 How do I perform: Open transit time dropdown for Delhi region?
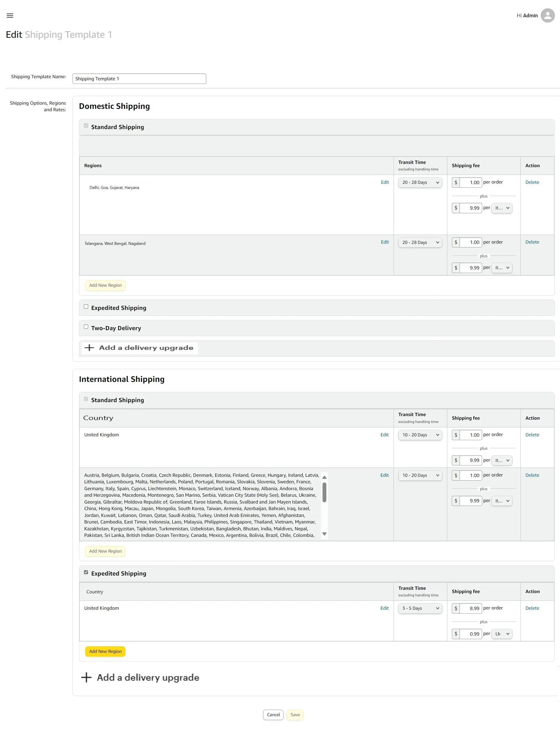coord(420,182)
